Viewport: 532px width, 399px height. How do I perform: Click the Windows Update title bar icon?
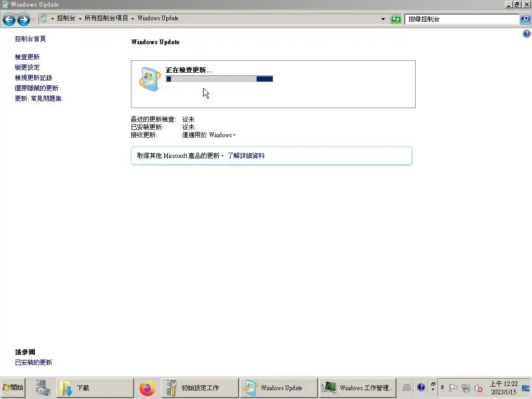click(x=5, y=4)
